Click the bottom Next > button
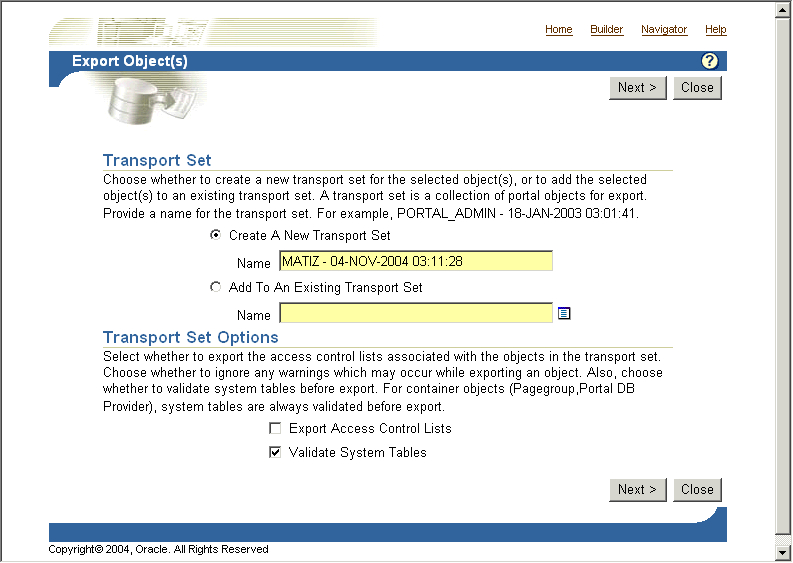 pos(638,490)
